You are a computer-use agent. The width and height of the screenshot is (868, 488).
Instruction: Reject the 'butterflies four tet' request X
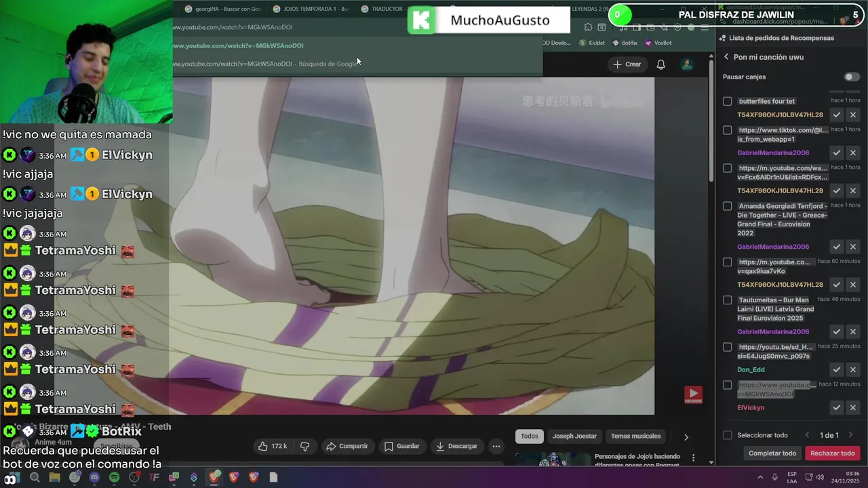[853, 115]
